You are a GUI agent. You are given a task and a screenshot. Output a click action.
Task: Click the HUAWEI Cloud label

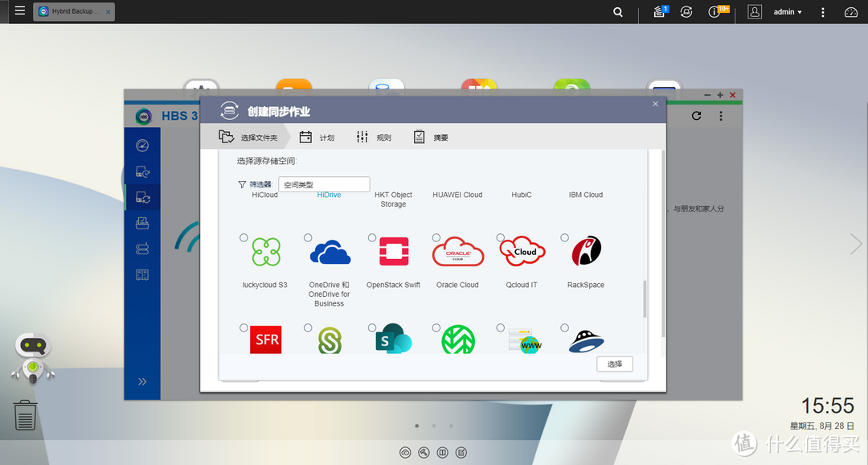tap(457, 195)
